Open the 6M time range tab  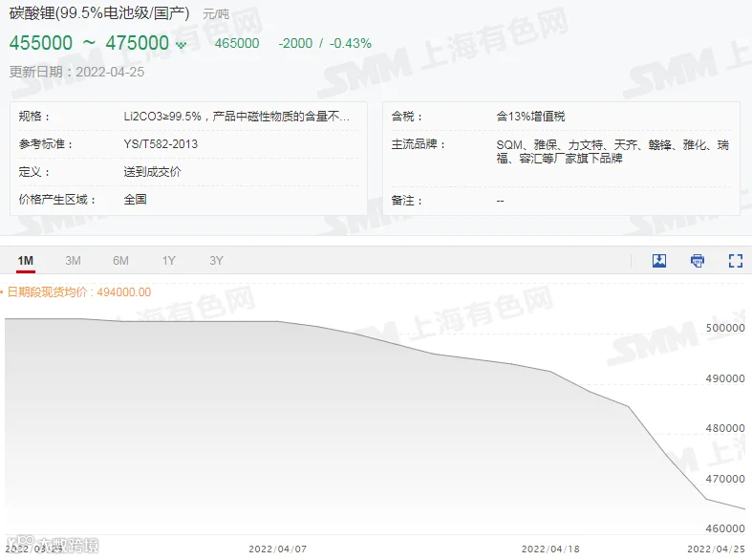coord(120,261)
